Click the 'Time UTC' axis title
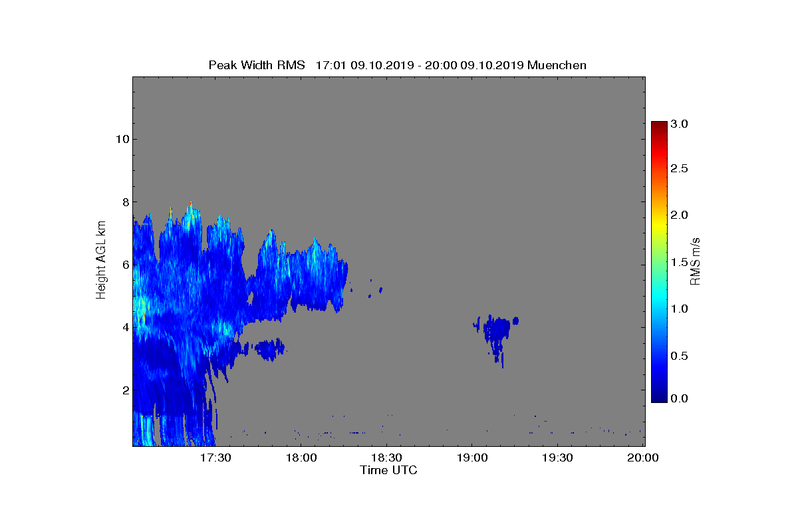The width and height of the screenshot is (798, 532). pos(389,470)
